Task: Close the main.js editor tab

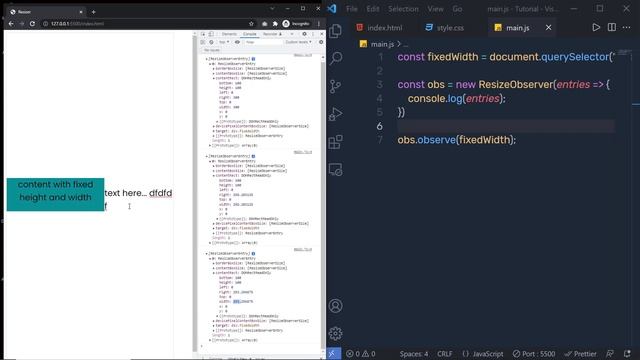Action: point(549,27)
